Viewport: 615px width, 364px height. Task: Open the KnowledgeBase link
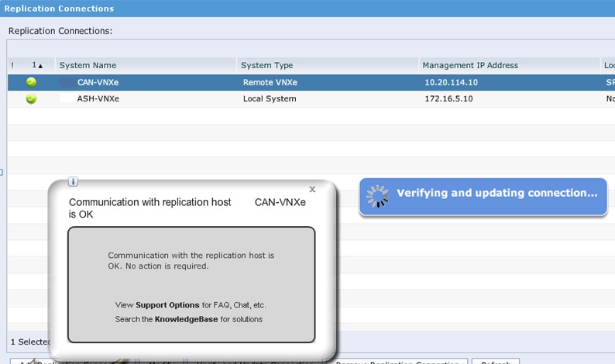[x=186, y=319]
